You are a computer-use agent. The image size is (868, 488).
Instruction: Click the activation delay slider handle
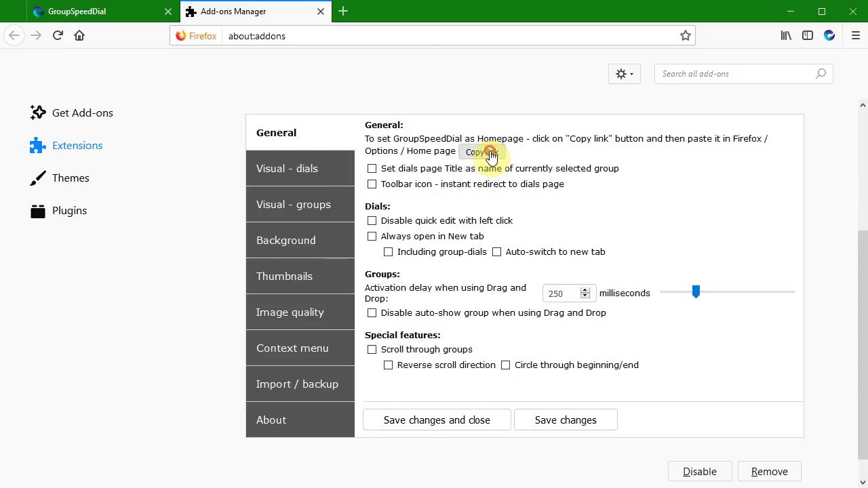coord(696,291)
